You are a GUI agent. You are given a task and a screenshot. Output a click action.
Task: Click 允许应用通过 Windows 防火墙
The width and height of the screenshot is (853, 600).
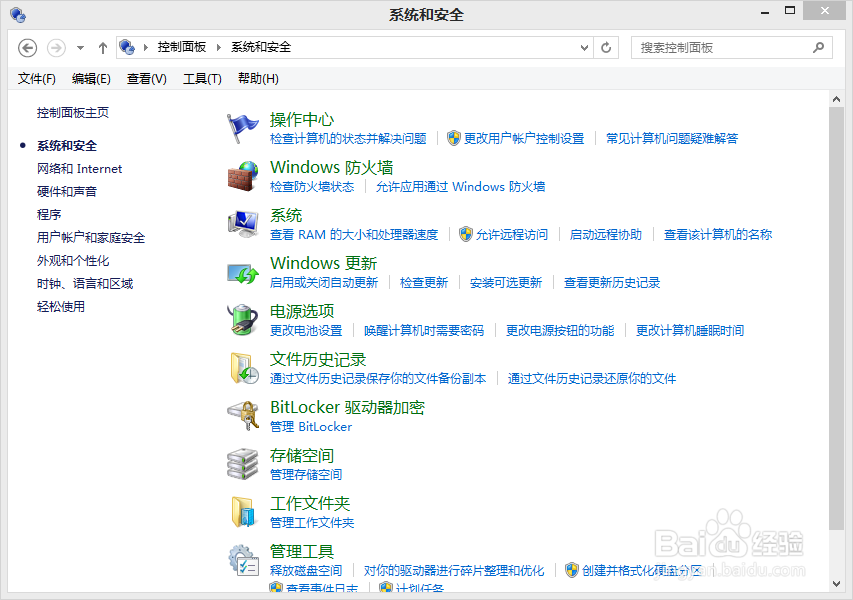tap(460, 187)
